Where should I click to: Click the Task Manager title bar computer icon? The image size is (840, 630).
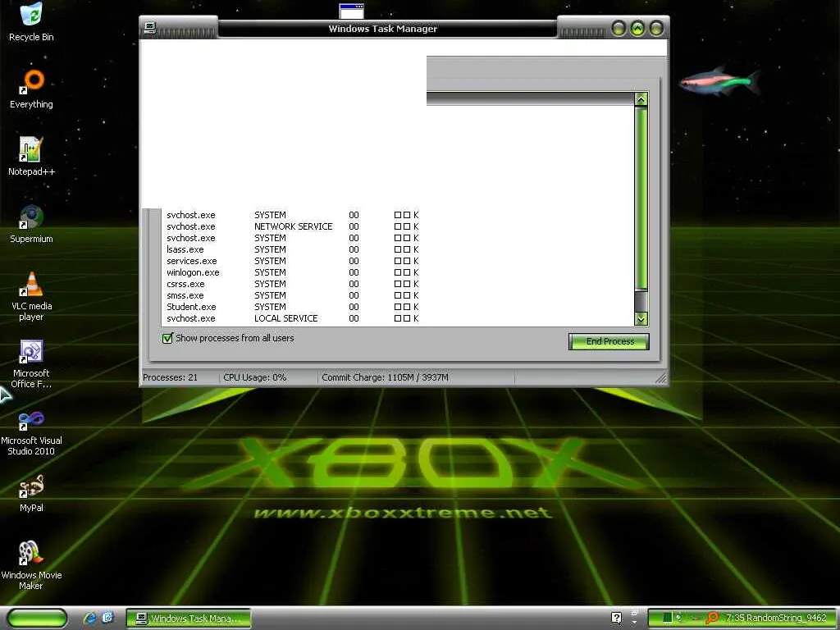pos(150,29)
